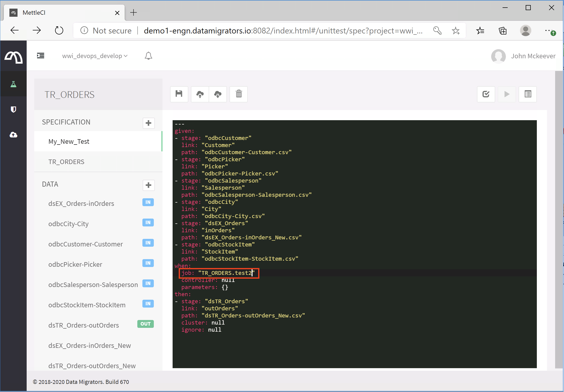Click the job line in YAML editor
The height and width of the screenshot is (392, 564).
pyautogui.click(x=218, y=273)
